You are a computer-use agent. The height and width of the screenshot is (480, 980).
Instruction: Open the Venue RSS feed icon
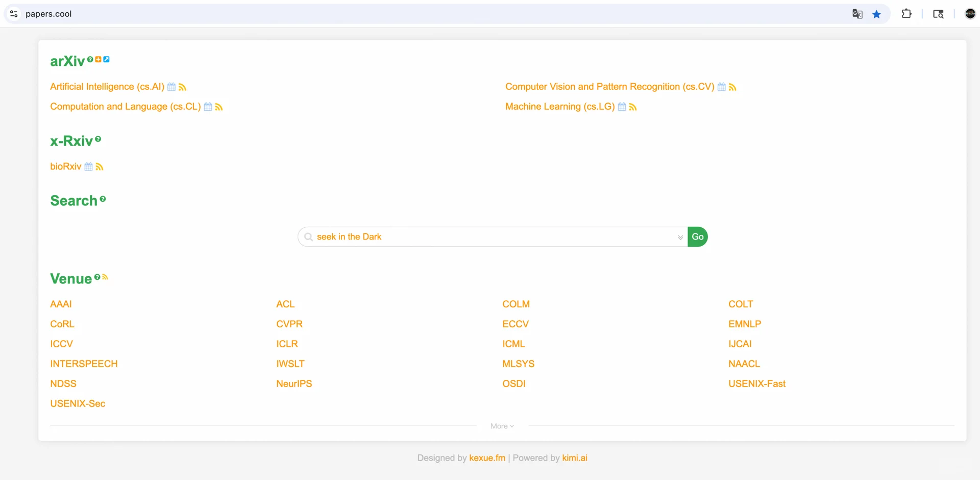(x=105, y=277)
